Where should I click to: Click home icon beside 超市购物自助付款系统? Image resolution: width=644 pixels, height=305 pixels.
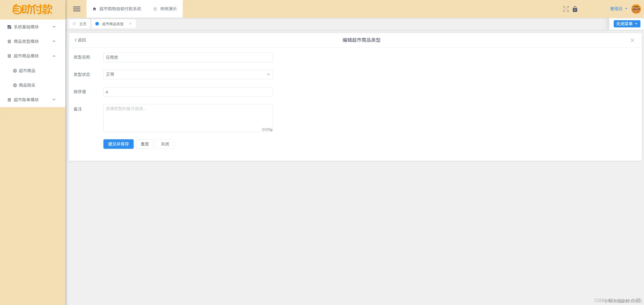pos(95,9)
